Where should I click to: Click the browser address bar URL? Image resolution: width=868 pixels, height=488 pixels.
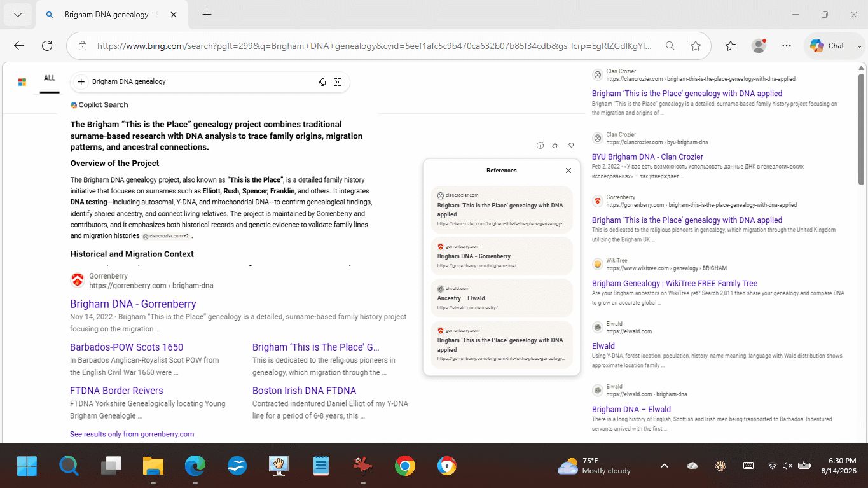coord(374,46)
